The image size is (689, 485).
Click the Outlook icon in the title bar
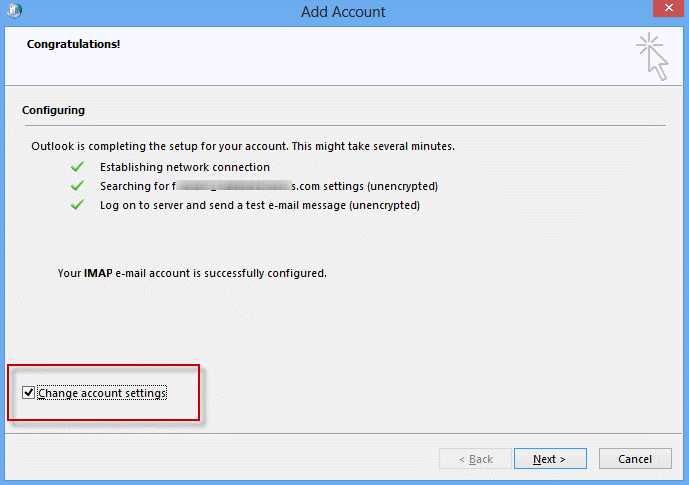pos(14,10)
